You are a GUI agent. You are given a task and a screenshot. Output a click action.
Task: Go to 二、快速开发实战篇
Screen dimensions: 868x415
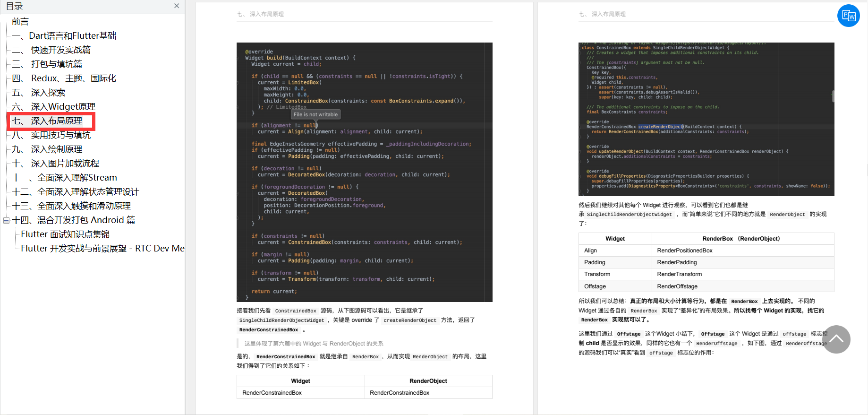(51, 50)
